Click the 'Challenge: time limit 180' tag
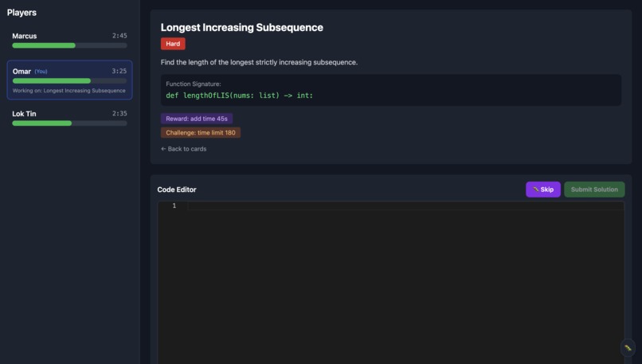 [x=201, y=133]
